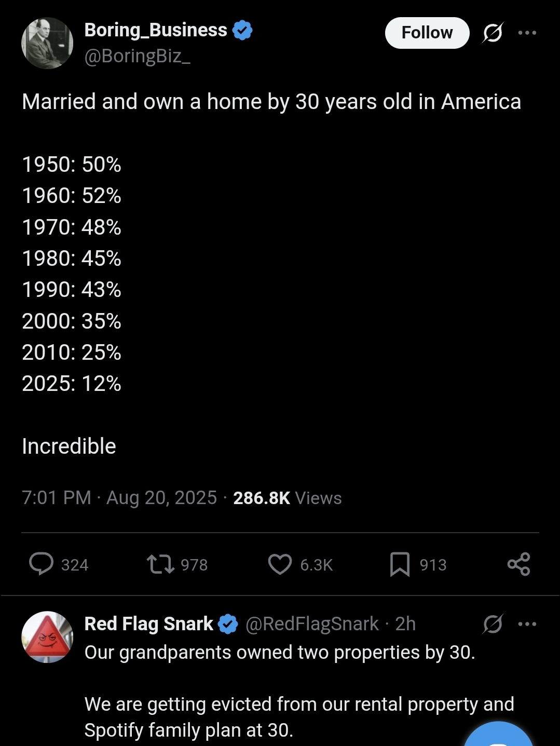The width and height of the screenshot is (560, 746).
Task: Follow the Boring_Business account
Action: point(427,33)
